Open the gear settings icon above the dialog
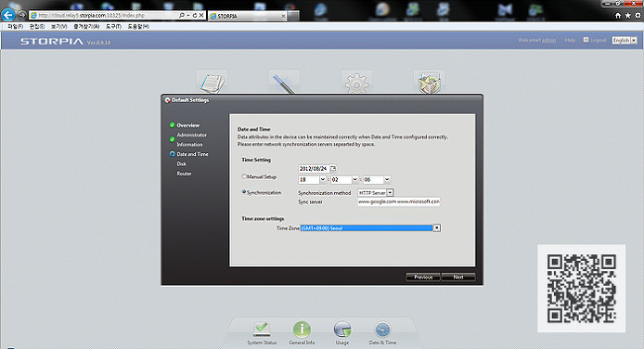Image resolution: width=644 pixels, height=349 pixels. [x=356, y=82]
